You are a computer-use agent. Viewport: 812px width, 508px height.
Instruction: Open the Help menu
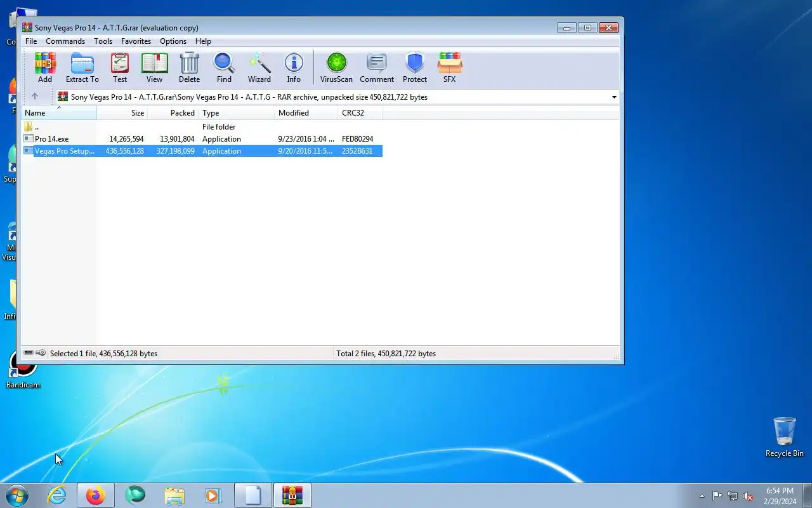coord(203,41)
